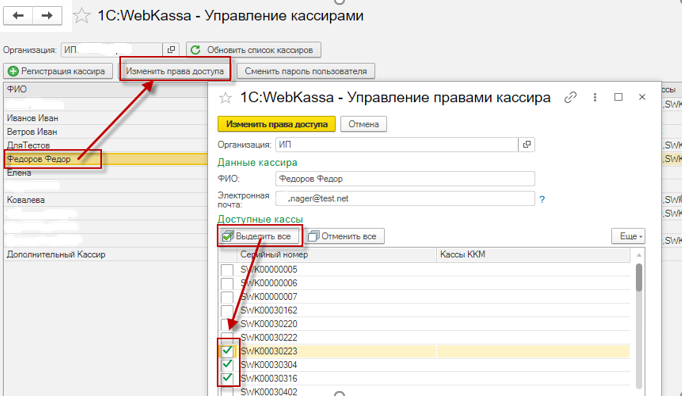This screenshot has width=682, height=396.
Task: Click Сменить пароль пользователя button
Action: pyautogui.click(x=305, y=71)
